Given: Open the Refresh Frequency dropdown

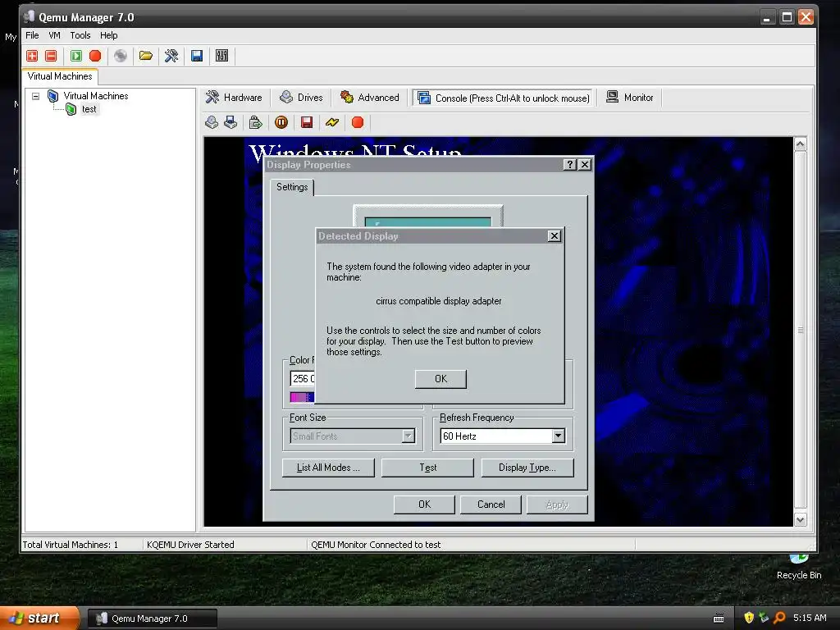Looking at the screenshot, I should tap(558, 436).
